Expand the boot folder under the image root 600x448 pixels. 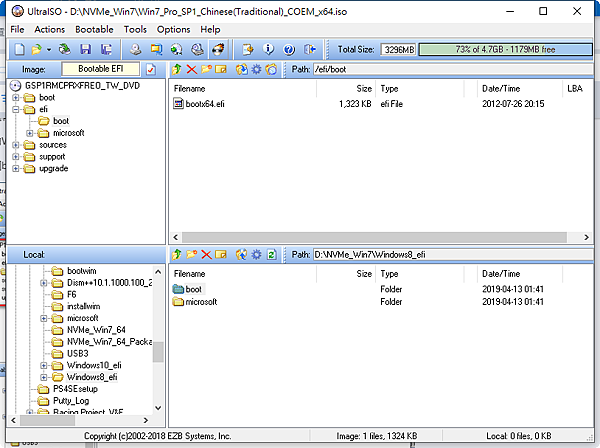pyautogui.click(x=16, y=98)
